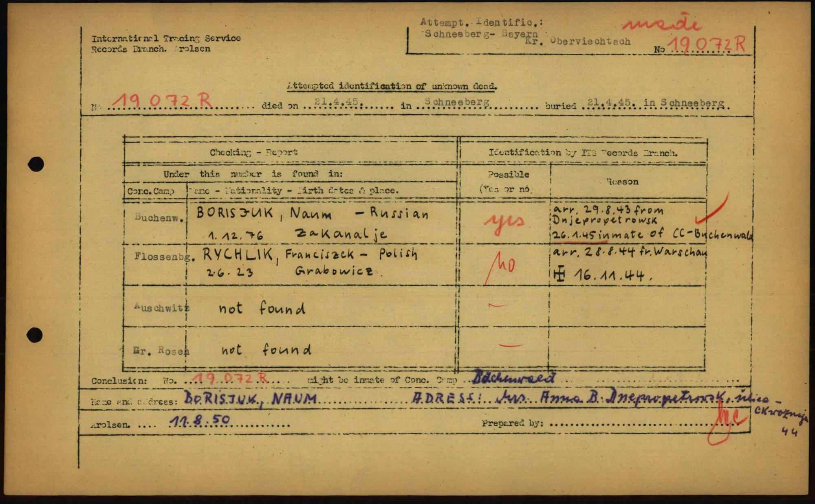Click 'Identification by ITS Records Branch' header
815x504 pixels.
click(x=583, y=153)
